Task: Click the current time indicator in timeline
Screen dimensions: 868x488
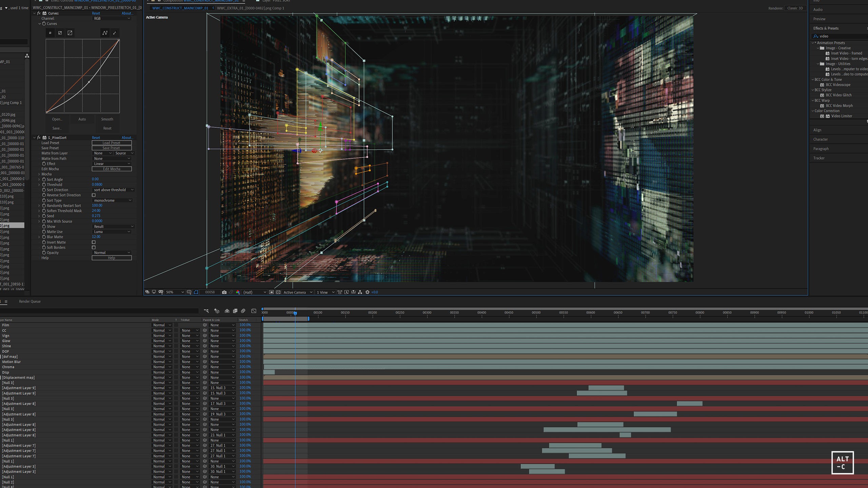Action: [295, 313]
